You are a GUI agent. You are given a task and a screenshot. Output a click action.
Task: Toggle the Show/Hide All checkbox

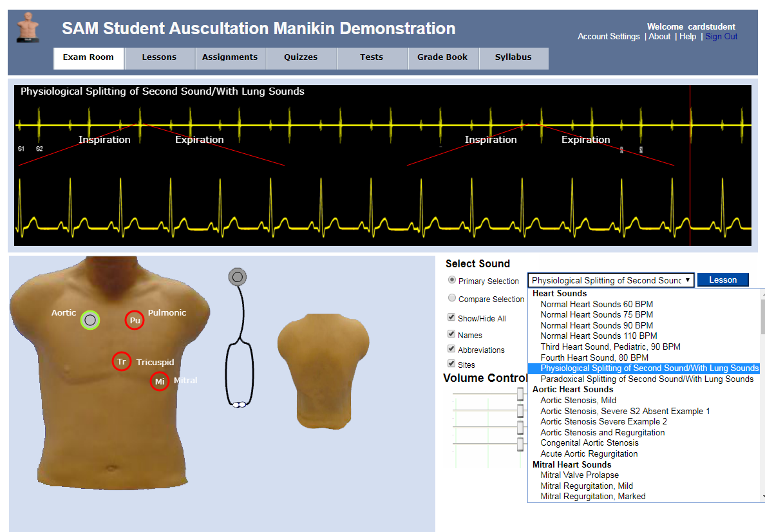point(451,318)
